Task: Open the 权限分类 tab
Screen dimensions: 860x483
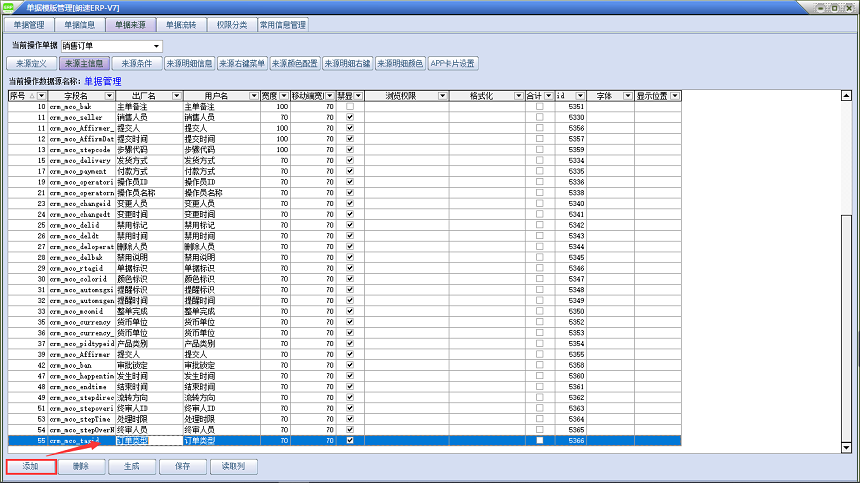Action: pyautogui.click(x=231, y=24)
